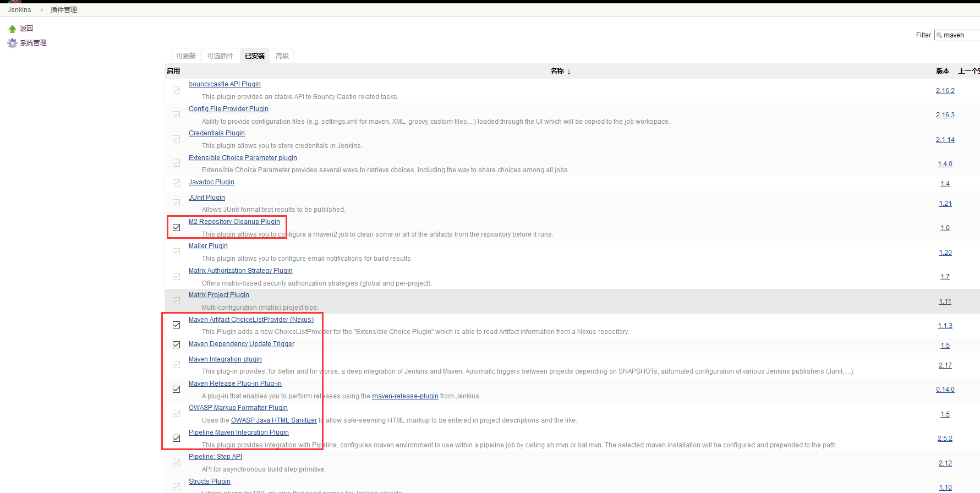Image resolution: width=980 pixels, height=493 pixels.
Task: Click the sort arrow next to 名称 header
Action: tap(569, 72)
